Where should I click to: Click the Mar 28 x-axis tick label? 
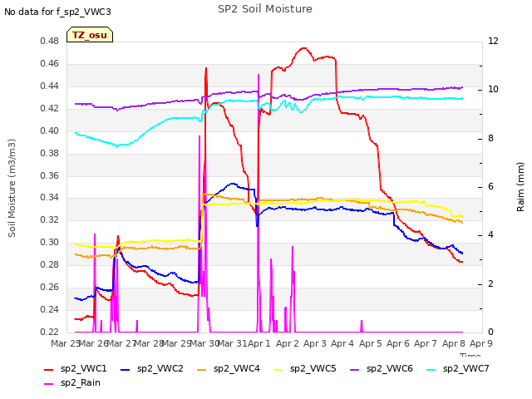coord(150,343)
